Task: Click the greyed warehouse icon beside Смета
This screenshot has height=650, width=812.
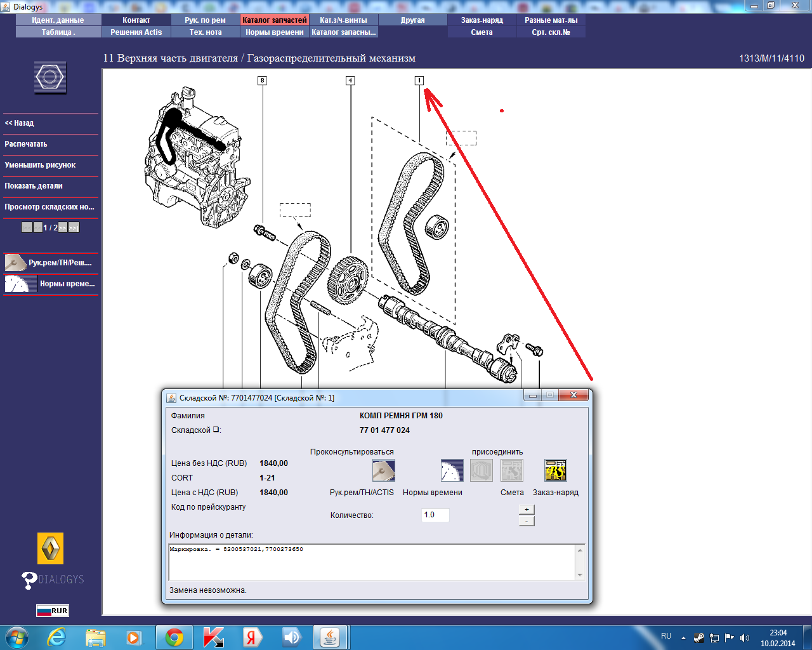Action: 481,470
